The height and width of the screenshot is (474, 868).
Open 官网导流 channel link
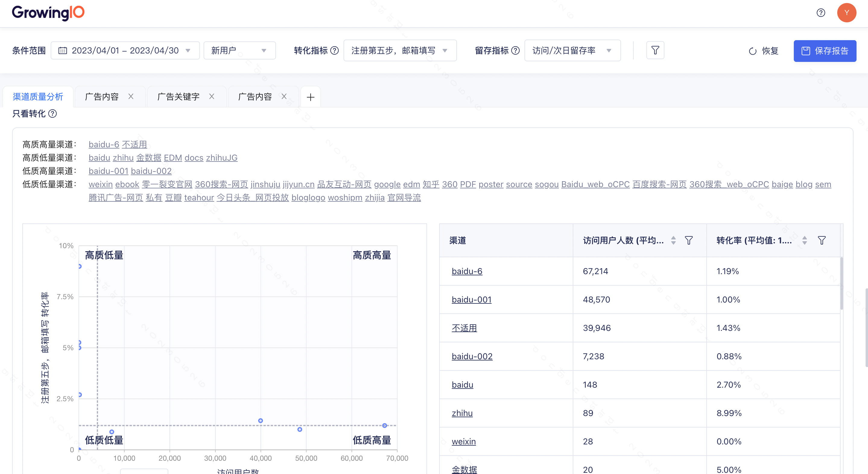(x=404, y=197)
